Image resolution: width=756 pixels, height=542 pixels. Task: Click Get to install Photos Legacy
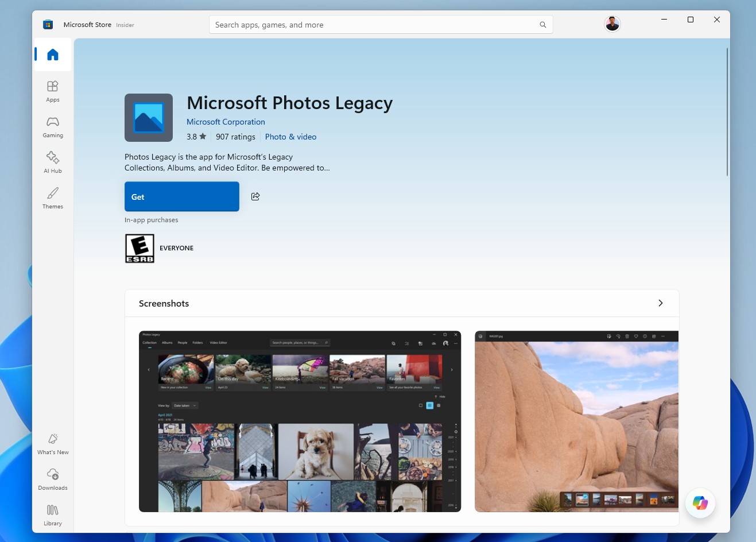point(181,196)
